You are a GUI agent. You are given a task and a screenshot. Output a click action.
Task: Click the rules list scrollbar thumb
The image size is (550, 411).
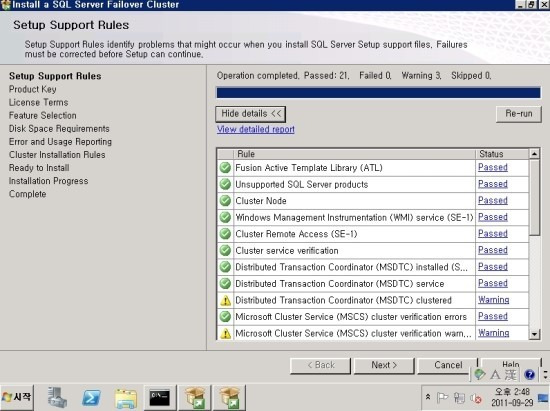(x=534, y=197)
